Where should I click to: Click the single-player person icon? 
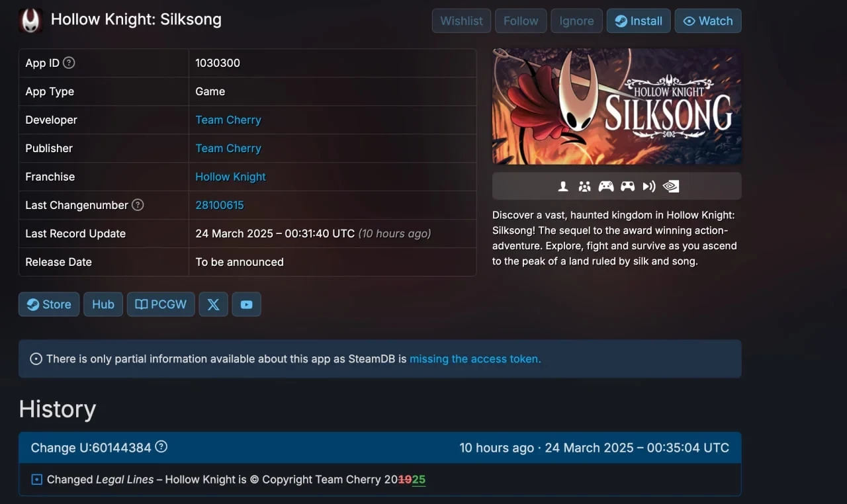pos(563,187)
